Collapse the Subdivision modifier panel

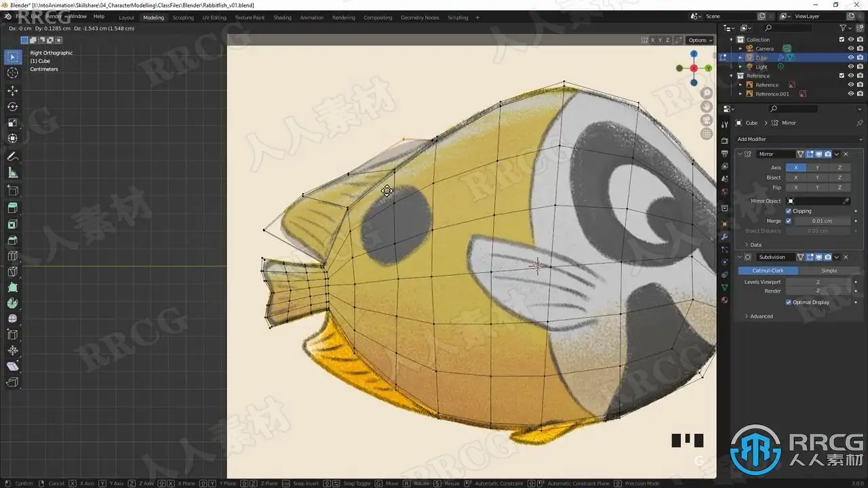(x=740, y=258)
